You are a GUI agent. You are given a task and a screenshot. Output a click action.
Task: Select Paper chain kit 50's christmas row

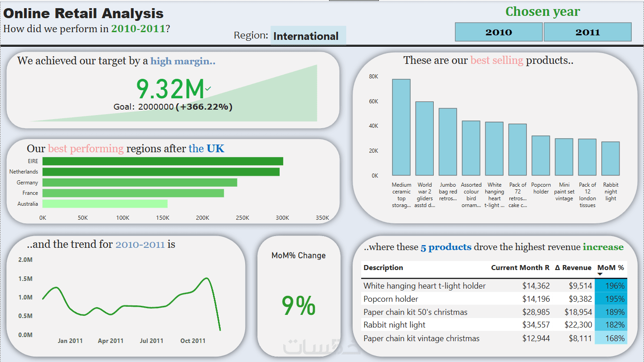tap(494, 312)
